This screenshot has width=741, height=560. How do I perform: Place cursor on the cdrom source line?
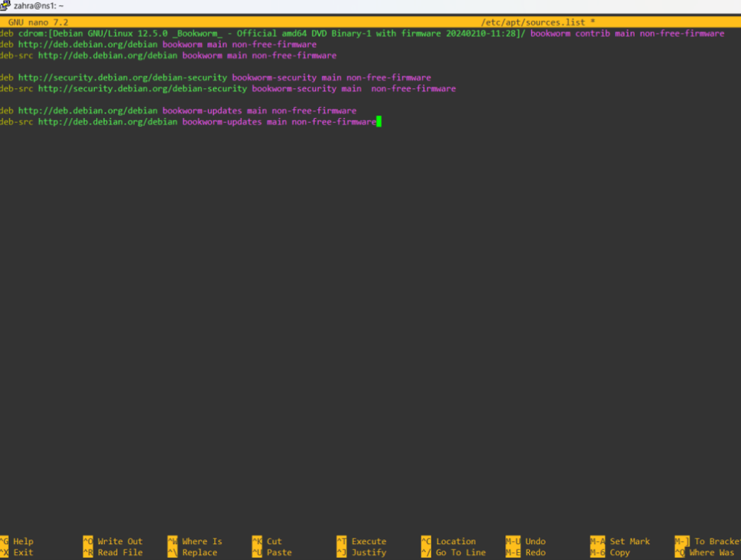click(289, 33)
